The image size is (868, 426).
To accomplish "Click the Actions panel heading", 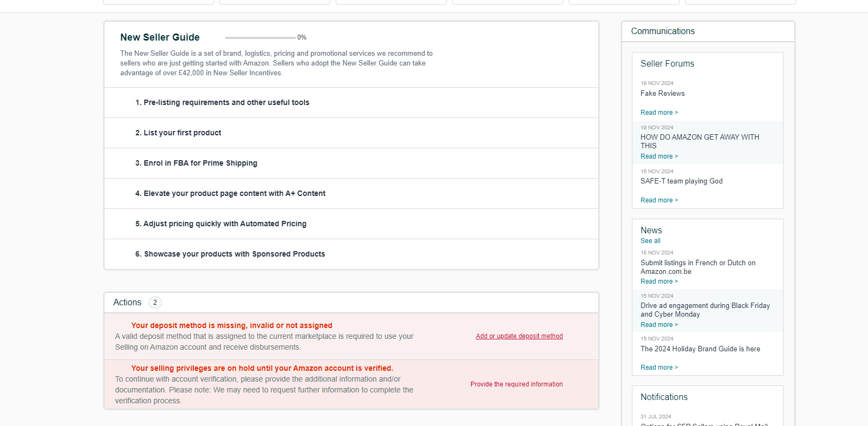I will (x=127, y=303).
